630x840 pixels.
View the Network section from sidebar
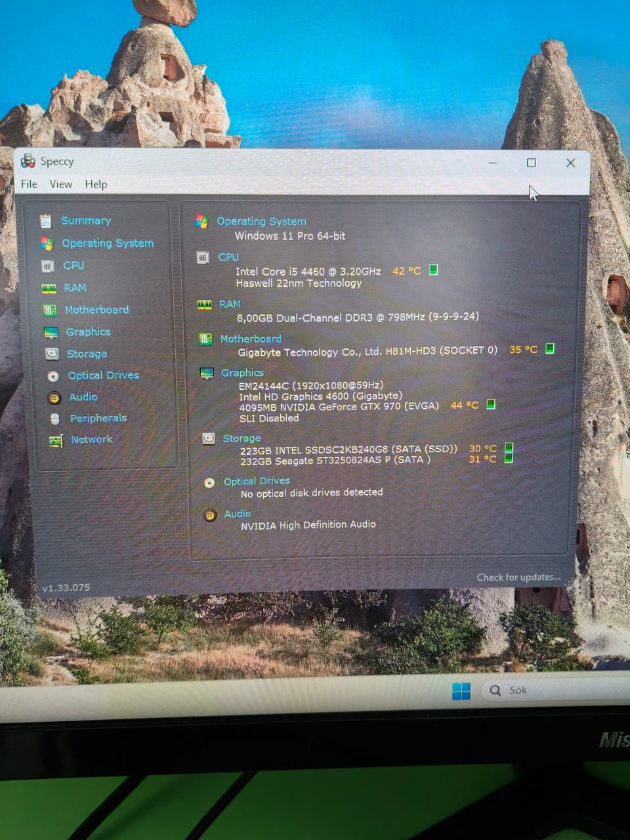pos(92,439)
